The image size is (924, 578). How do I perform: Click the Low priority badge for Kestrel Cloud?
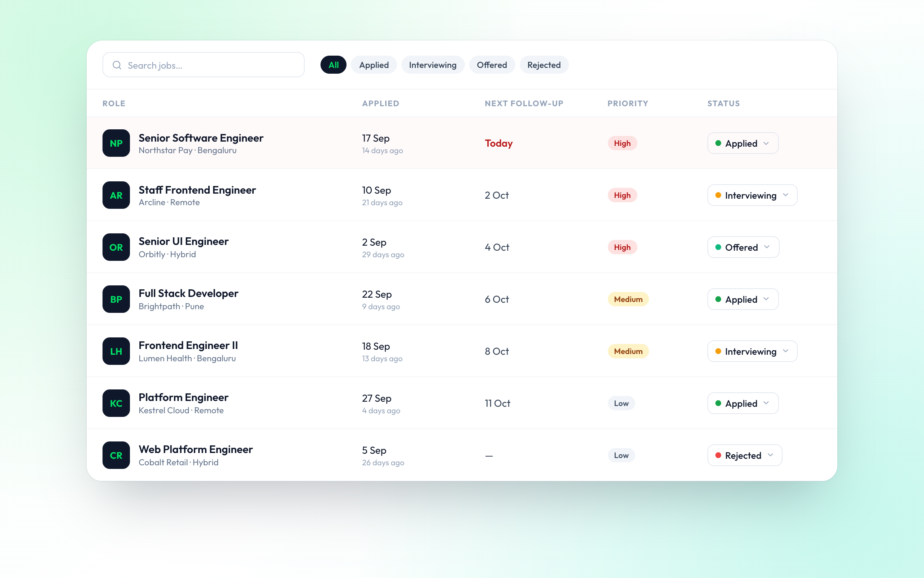pos(621,403)
